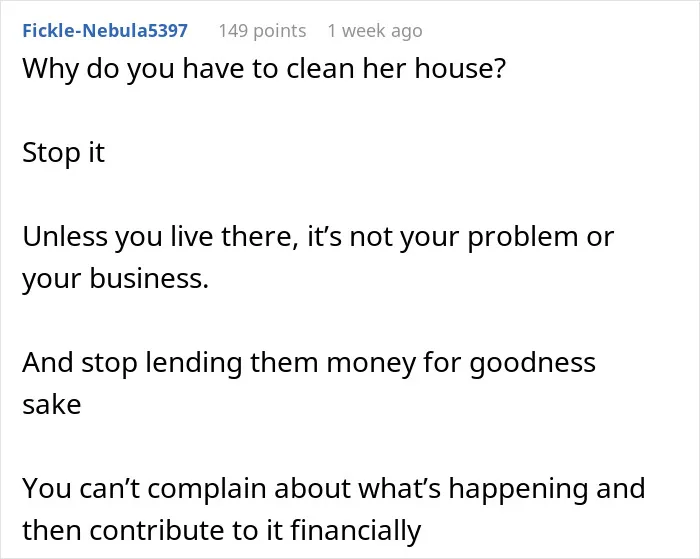This screenshot has width=700, height=559.
Task: Click the word sake
Action: click(x=52, y=405)
